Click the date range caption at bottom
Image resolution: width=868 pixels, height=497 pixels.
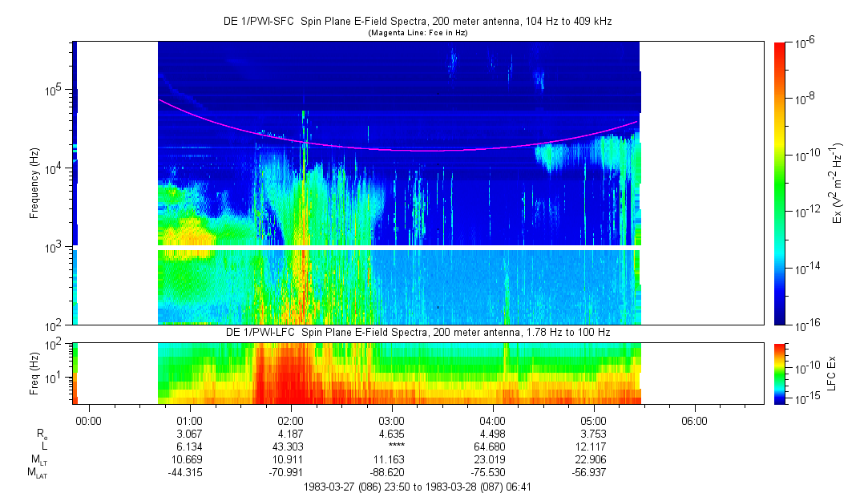click(x=417, y=487)
